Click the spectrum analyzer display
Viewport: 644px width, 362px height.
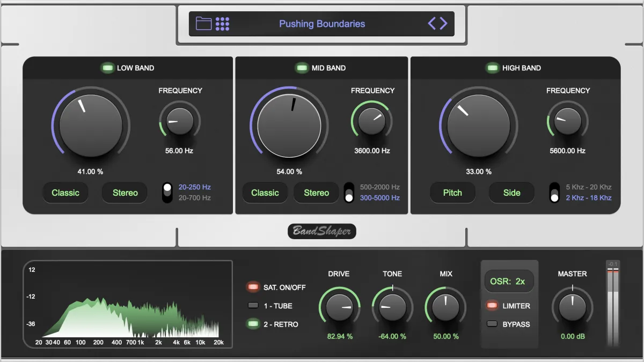click(x=128, y=304)
